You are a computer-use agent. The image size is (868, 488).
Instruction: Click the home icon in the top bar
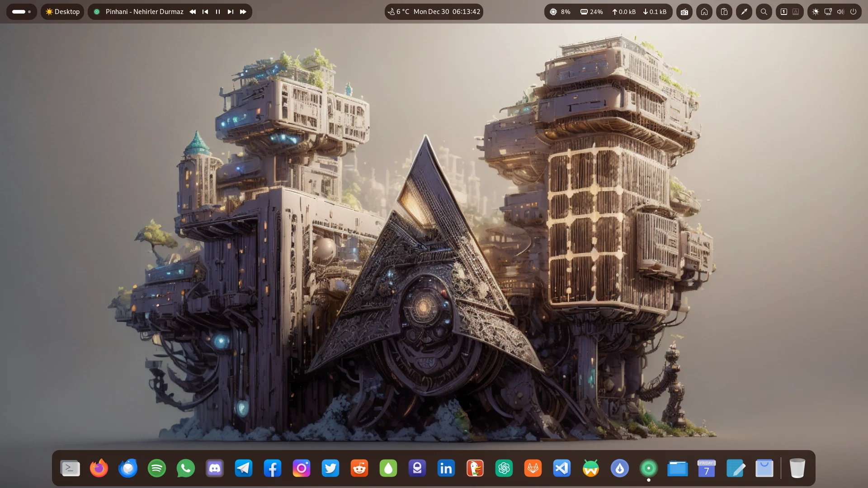(x=704, y=12)
